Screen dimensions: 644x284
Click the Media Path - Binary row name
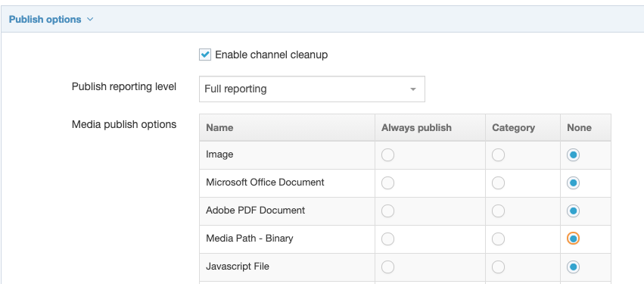pyautogui.click(x=249, y=239)
